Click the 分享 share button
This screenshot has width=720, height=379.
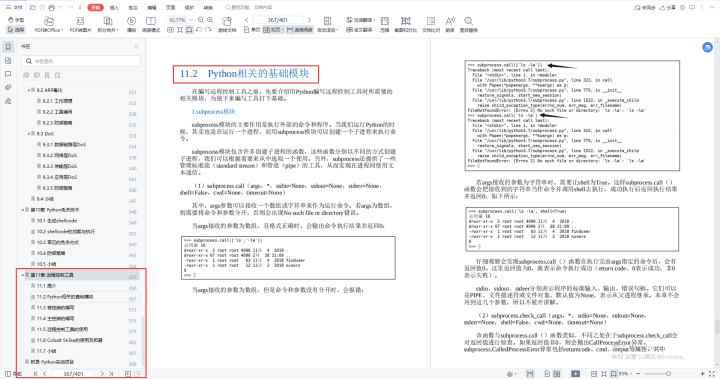click(668, 8)
